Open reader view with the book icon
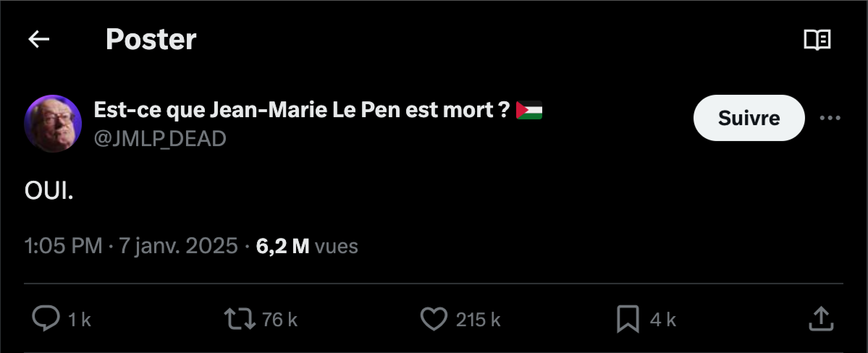Image resolution: width=868 pixels, height=353 pixels. click(817, 39)
